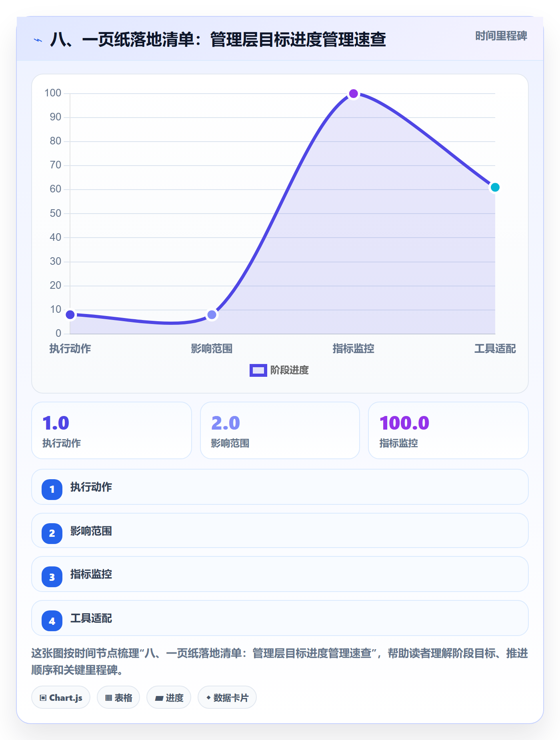Screen dimensions: 560x740
Task: Select the teal data point for 工具适配
Action: click(495, 187)
